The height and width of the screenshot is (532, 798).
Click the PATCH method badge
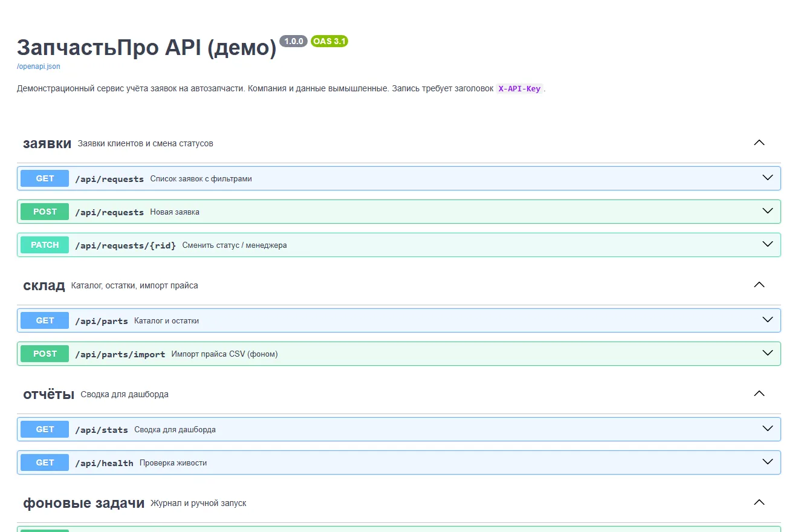45,245
